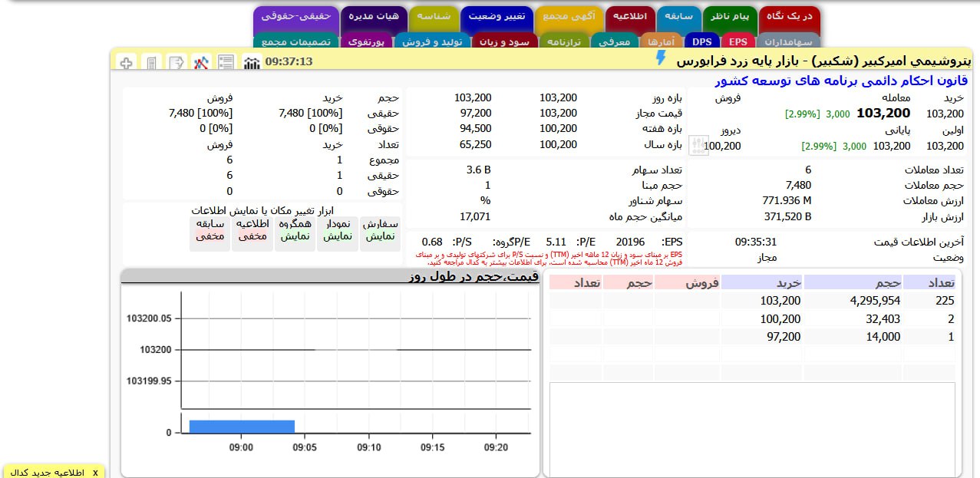Screen dimensions: 980x478
Task: Close the اطلاعیه جدید کدال notification with x
Action: click(x=95, y=472)
